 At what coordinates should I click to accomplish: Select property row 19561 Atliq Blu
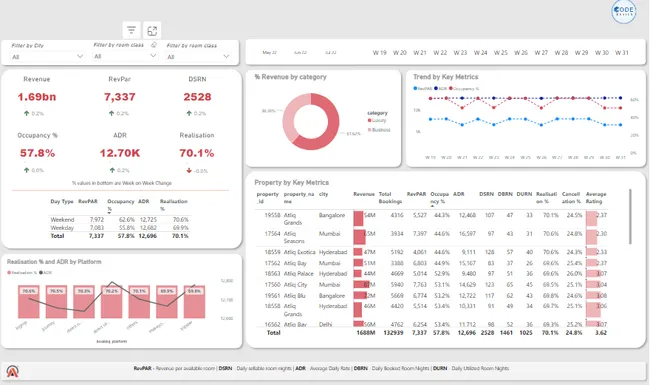point(431,295)
